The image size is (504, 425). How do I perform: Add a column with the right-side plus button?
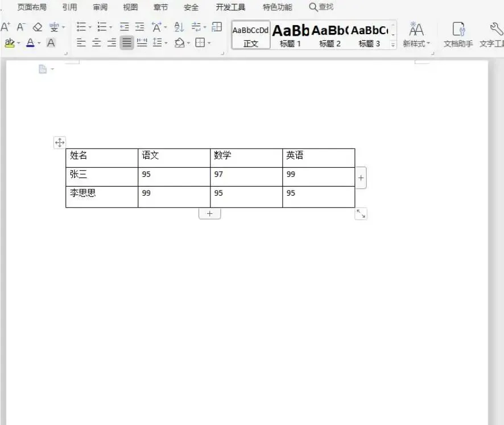point(361,178)
